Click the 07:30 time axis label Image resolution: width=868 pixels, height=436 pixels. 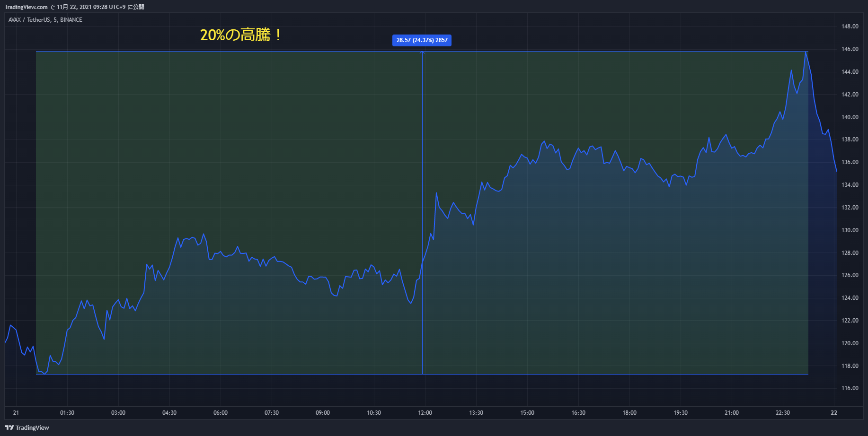tap(272, 413)
